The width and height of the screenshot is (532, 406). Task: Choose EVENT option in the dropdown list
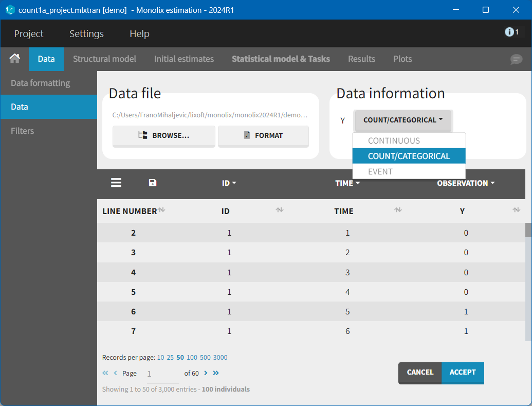(380, 171)
